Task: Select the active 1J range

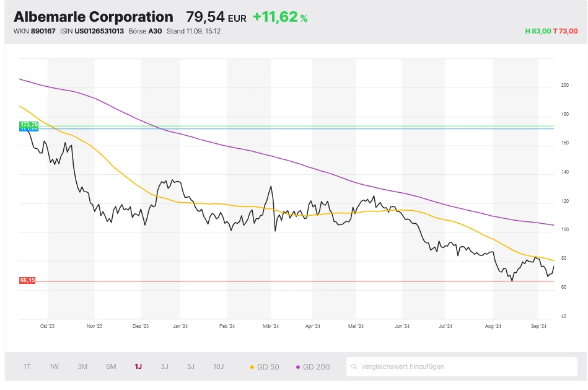Action: [x=138, y=366]
